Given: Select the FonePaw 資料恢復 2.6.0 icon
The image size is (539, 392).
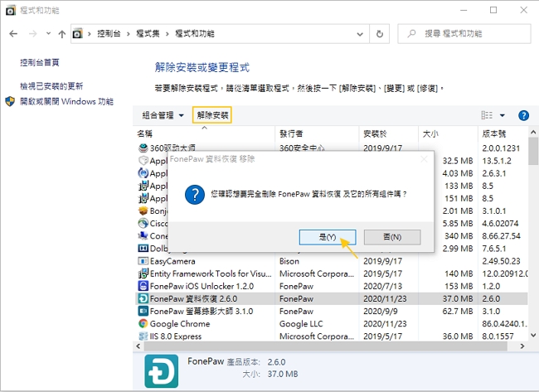Looking at the screenshot, I should pyautogui.click(x=143, y=298).
